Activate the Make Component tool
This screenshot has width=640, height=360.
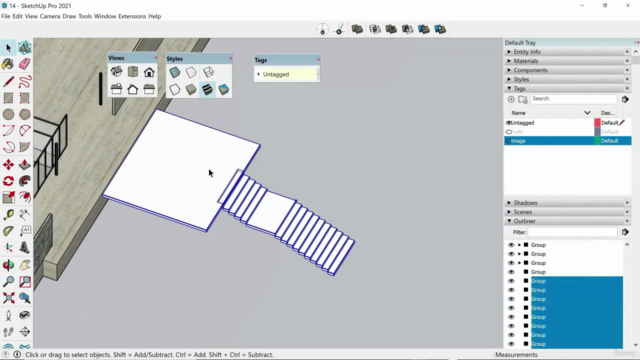(x=24, y=48)
